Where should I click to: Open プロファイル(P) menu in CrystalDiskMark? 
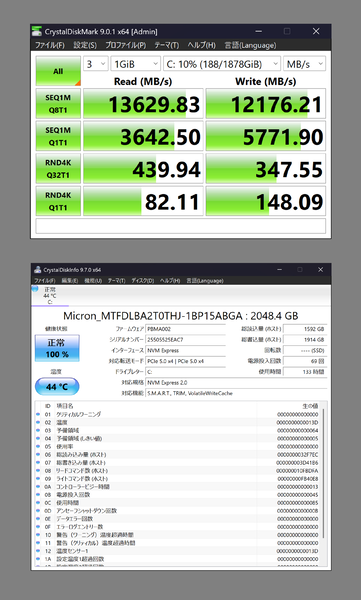click(126, 45)
